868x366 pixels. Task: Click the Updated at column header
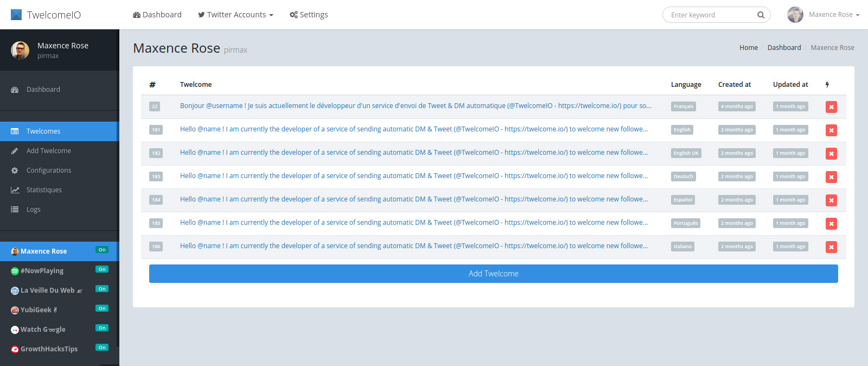790,85
